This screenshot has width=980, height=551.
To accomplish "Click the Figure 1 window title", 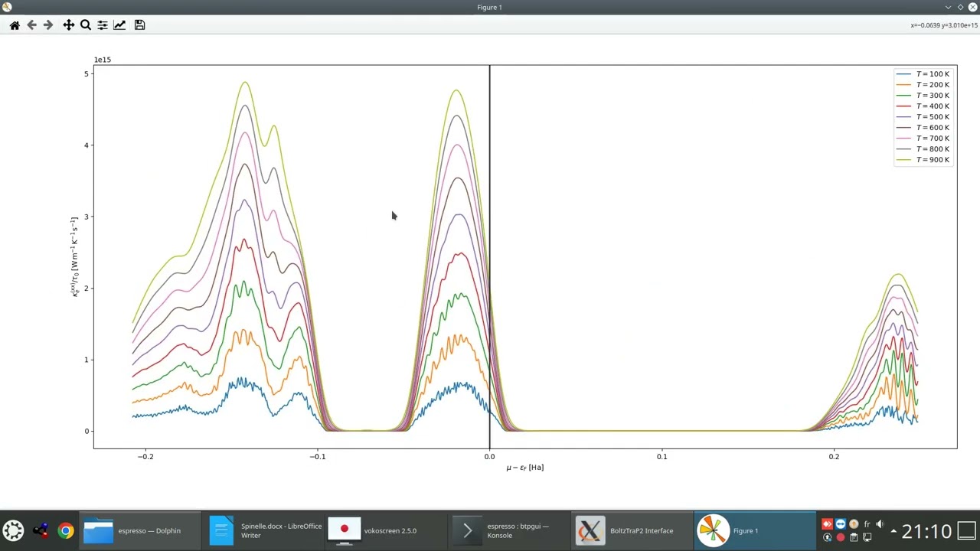I will pyautogui.click(x=489, y=7).
